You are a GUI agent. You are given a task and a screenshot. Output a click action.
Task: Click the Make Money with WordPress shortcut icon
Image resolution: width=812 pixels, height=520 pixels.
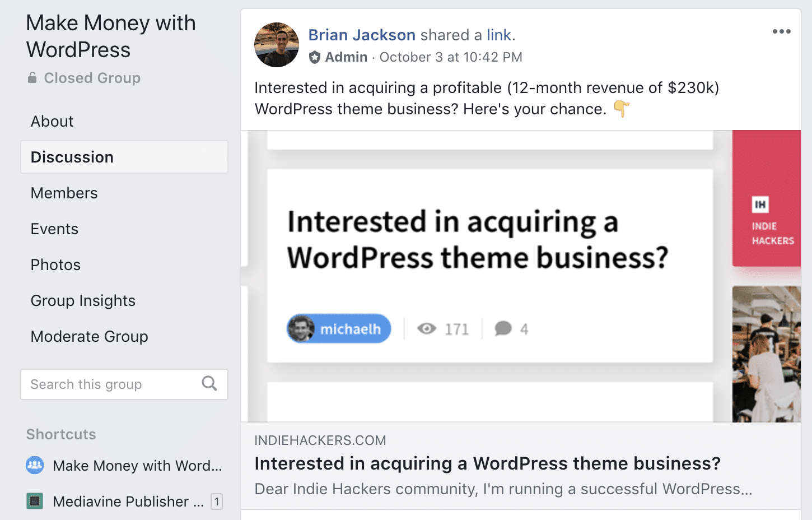click(35, 465)
